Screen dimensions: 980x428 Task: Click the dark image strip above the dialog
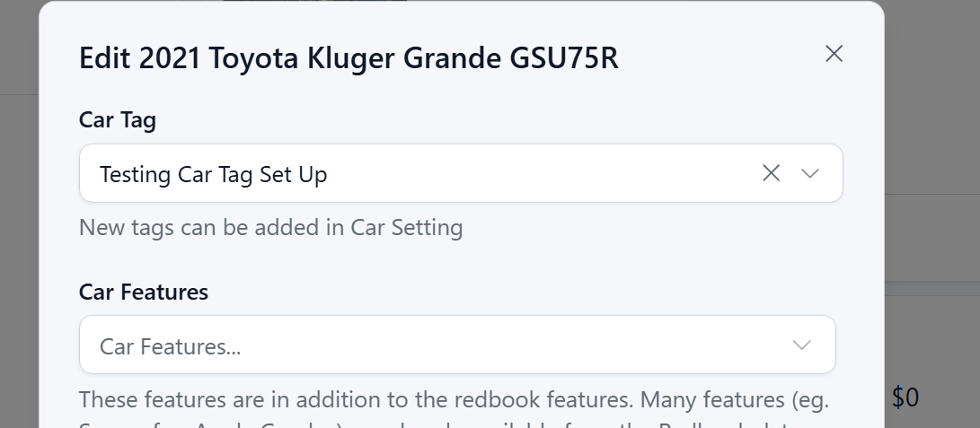coord(314,1)
